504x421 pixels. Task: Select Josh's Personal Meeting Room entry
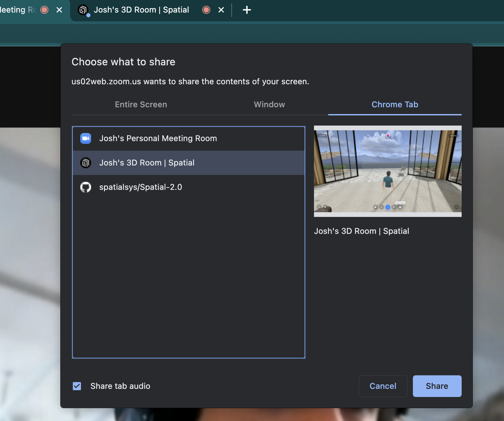tap(189, 138)
